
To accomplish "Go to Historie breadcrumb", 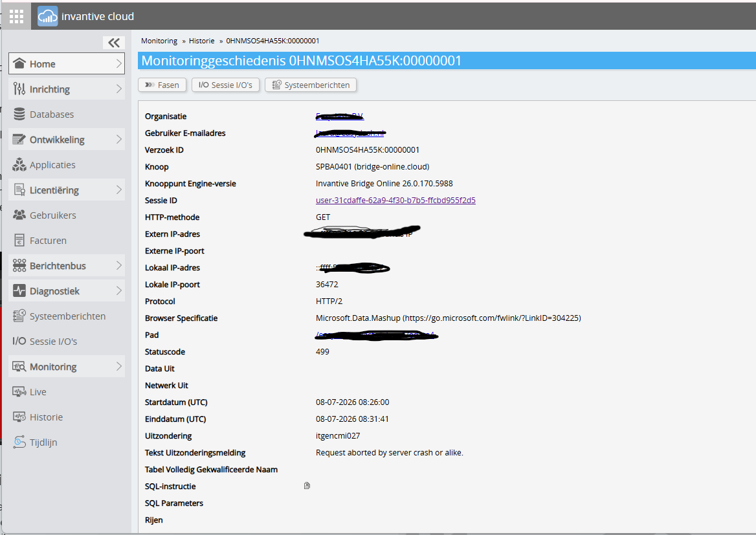I will [201, 41].
